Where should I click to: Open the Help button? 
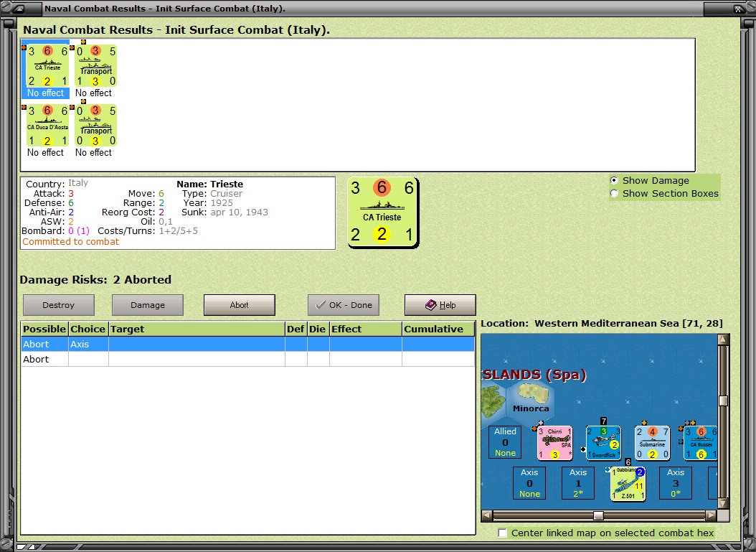tap(440, 305)
